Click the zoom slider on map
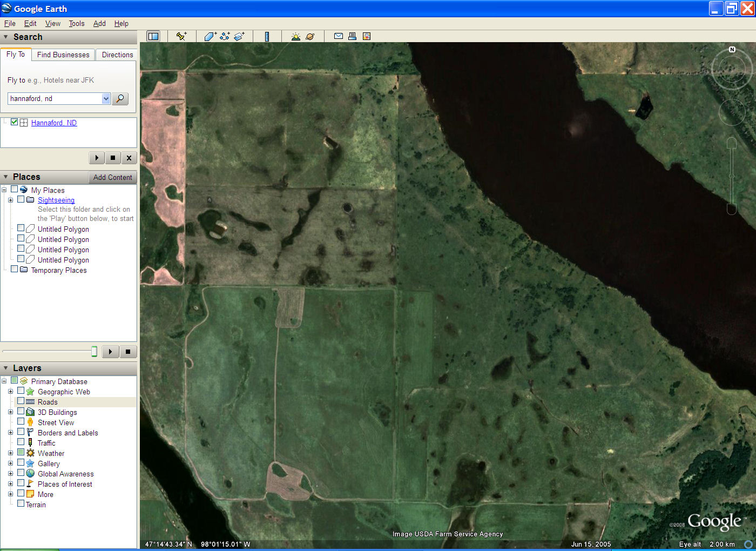Viewport: 756px width, 551px height. click(732, 176)
